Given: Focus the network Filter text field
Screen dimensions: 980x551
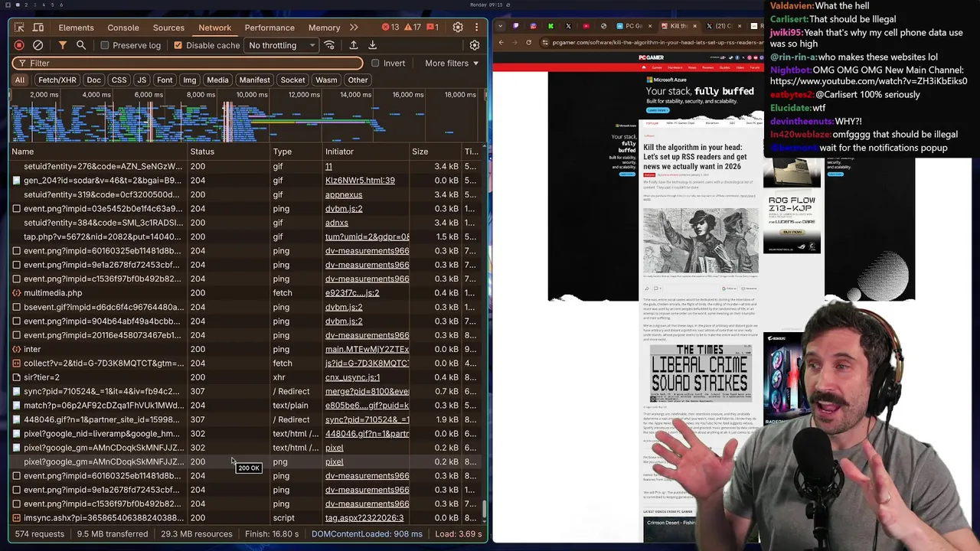Looking at the screenshot, I should (188, 63).
